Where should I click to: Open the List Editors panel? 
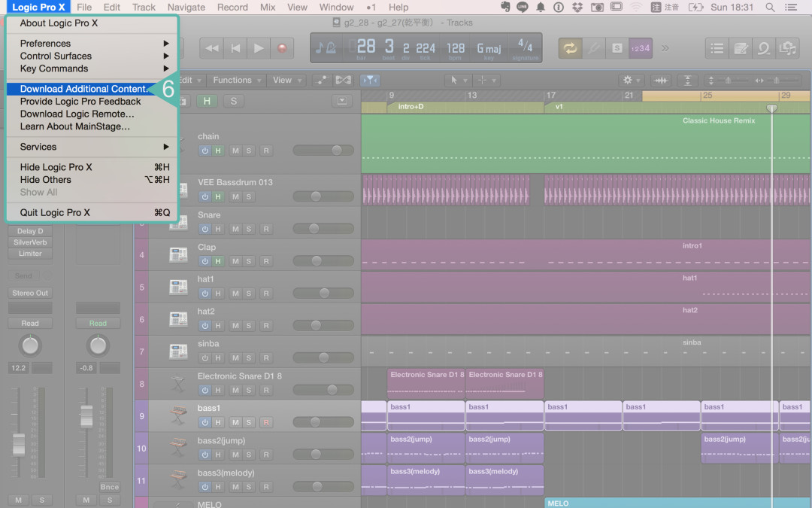[x=717, y=47]
